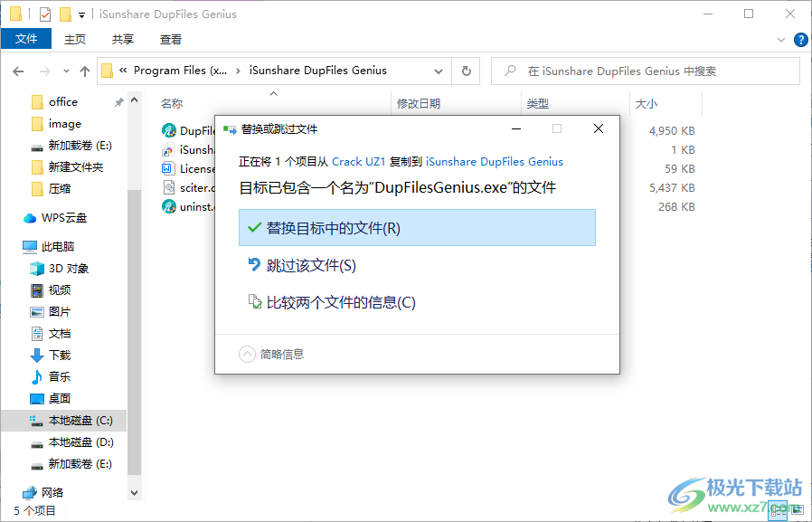Open Customize Quick Access Toolbar dropdown
Viewport: 812px width, 522px height.
click(x=81, y=15)
